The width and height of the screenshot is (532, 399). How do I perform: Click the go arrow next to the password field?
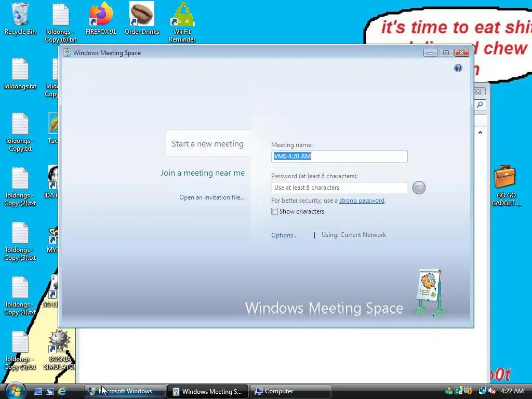(419, 188)
